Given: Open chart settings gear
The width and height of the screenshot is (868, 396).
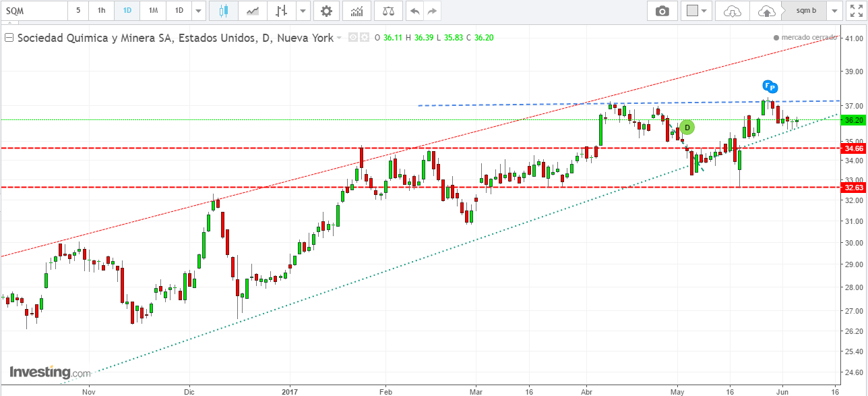Looking at the screenshot, I should click(327, 11).
